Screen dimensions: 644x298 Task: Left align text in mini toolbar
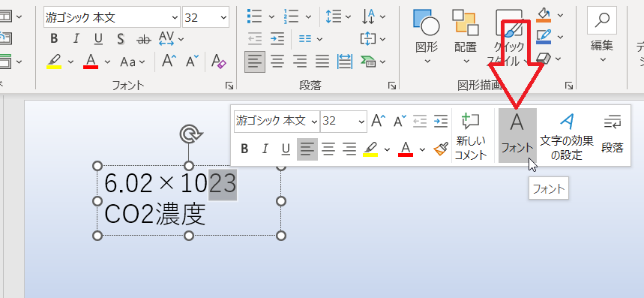(x=307, y=149)
